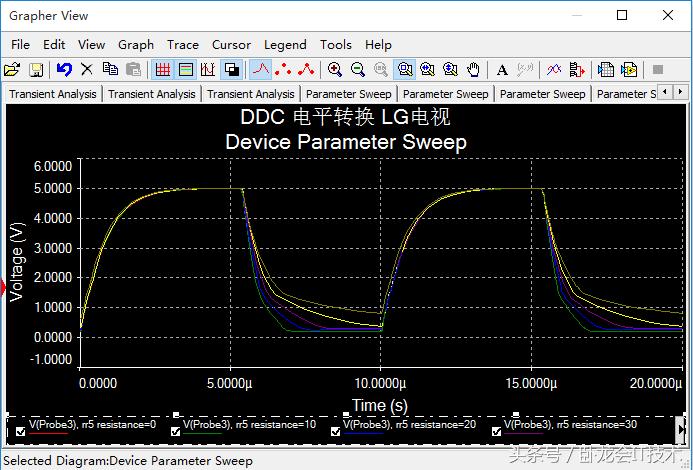Screen dimensions: 693x470
Task: Click the Zoom In magnifier icon
Action: [x=335, y=69]
